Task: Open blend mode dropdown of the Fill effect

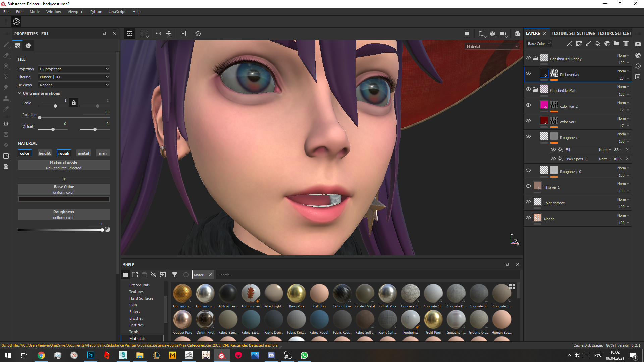Action: (x=605, y=150)
